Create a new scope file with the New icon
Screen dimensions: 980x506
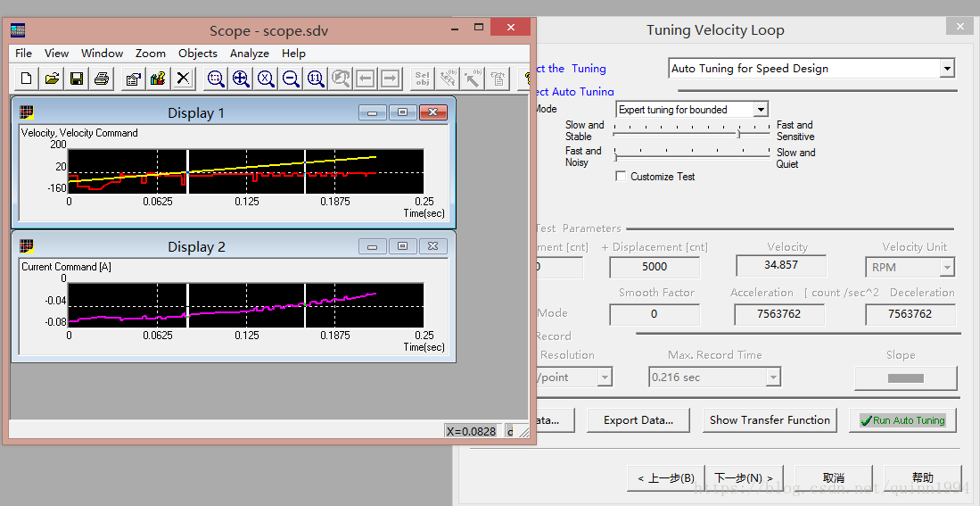pyautogui.click(x=26, y=79)
